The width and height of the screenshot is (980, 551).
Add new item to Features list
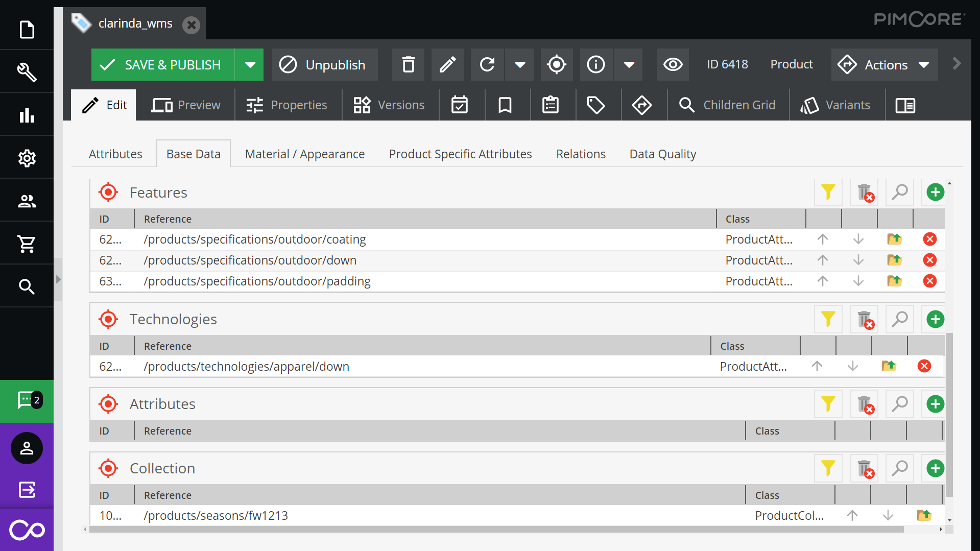tap(935, 193)
